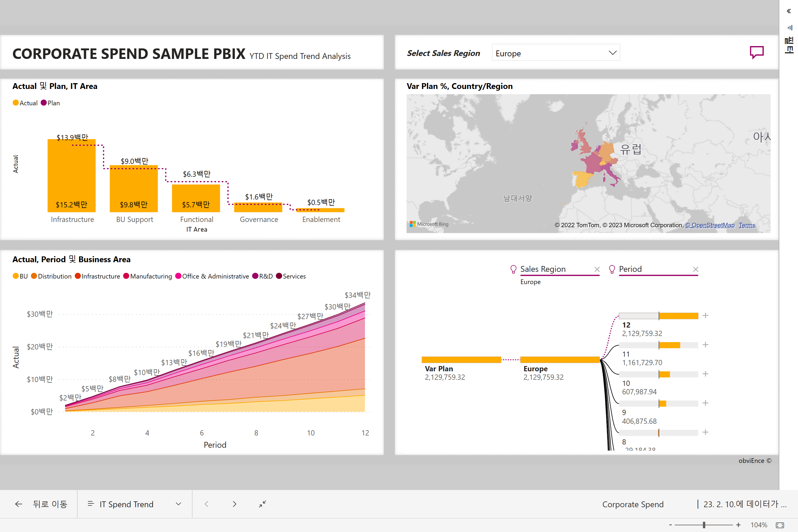This screenshot has width=798, height=532.
Task: Click the comment speech bubble icon
Action: pyautogui.click(x=756, y=52)
